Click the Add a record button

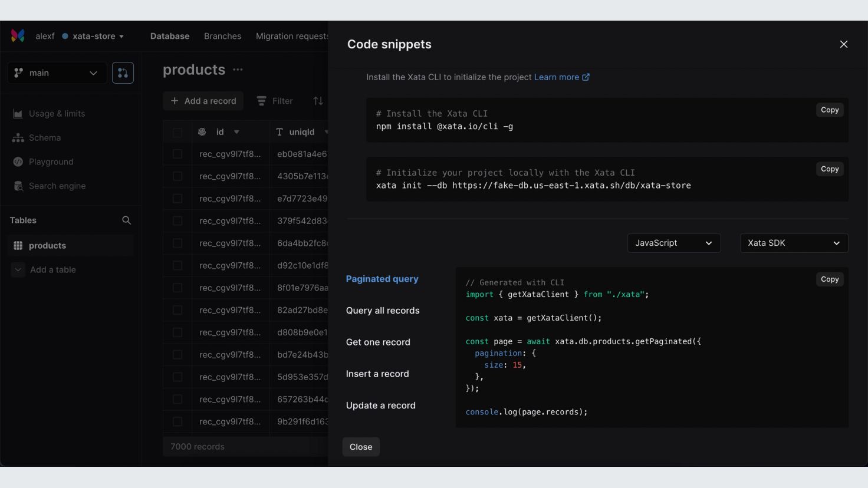pos(203,101)
